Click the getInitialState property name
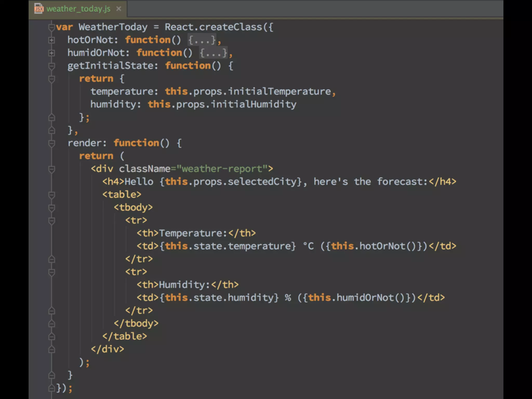Screen dimensions: 532x399 coord(110,66)
